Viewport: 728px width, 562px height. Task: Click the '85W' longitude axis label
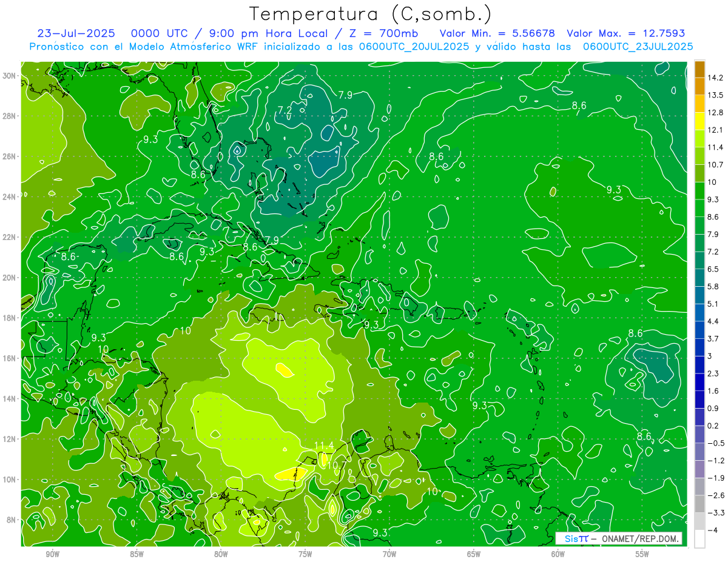pyautogui.click(x=136, y=554)
